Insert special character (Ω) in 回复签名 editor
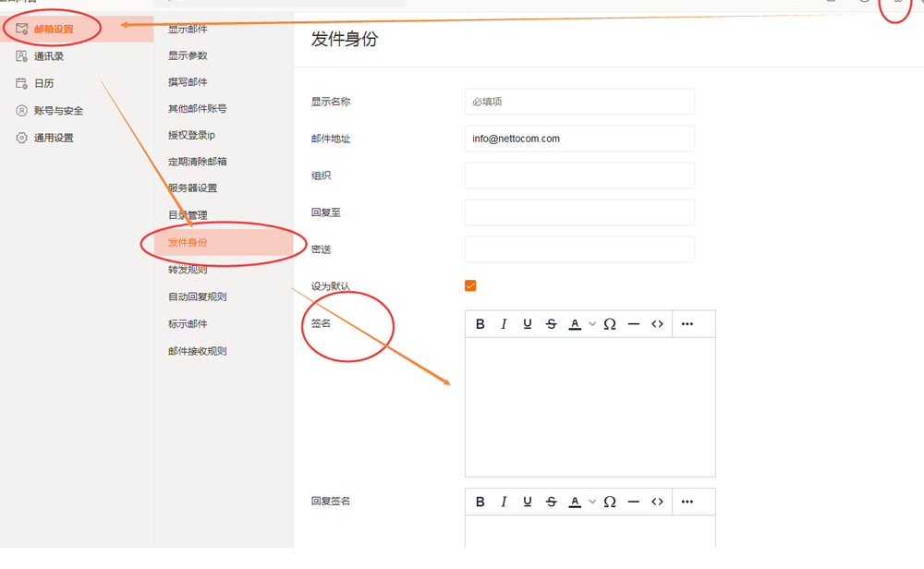924x569 pixels. coord(610,502)
